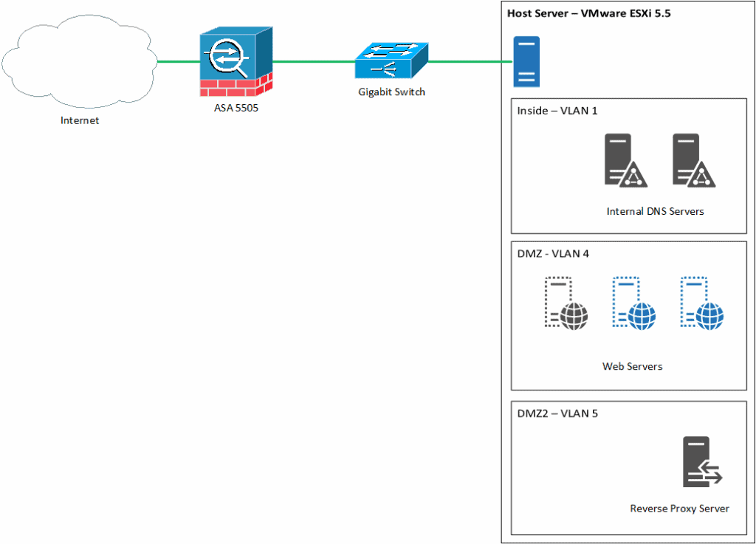This screenshot has height=544, width=756.
Task: Select the middle blue web server icon
Action: (634, 303)
